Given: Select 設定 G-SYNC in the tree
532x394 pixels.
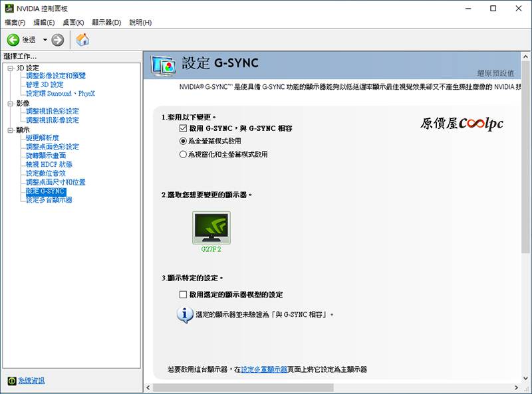Looking at the screenshot, I should (46, 191).
